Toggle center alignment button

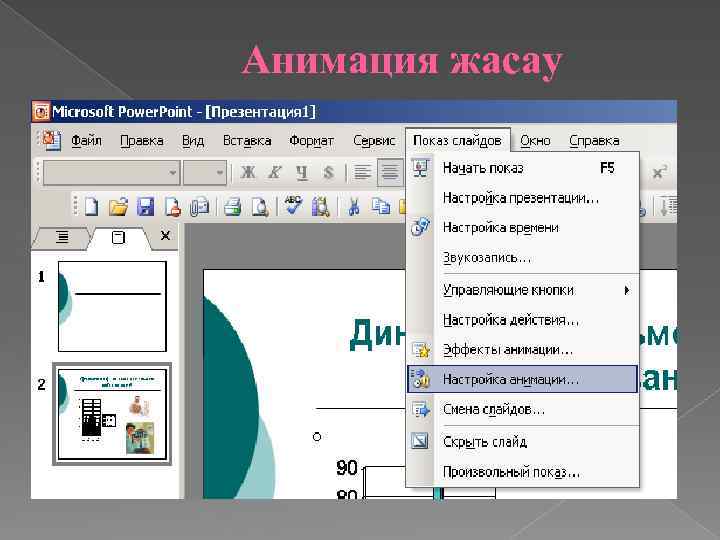pyautogui.click(x=390, y=173)
